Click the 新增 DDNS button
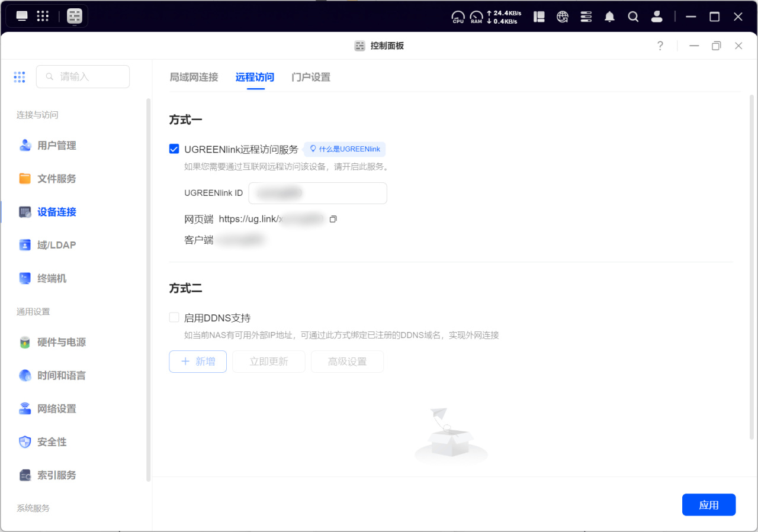 click(198, 362)
